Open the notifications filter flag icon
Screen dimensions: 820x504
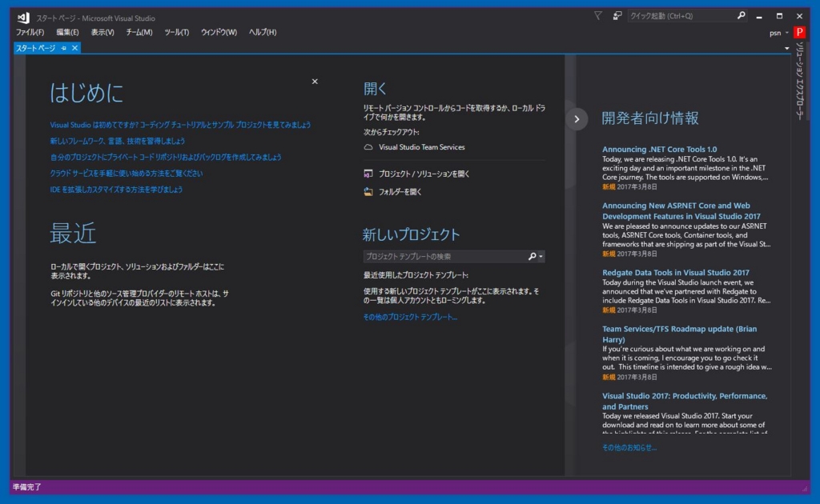pos(597,16)
